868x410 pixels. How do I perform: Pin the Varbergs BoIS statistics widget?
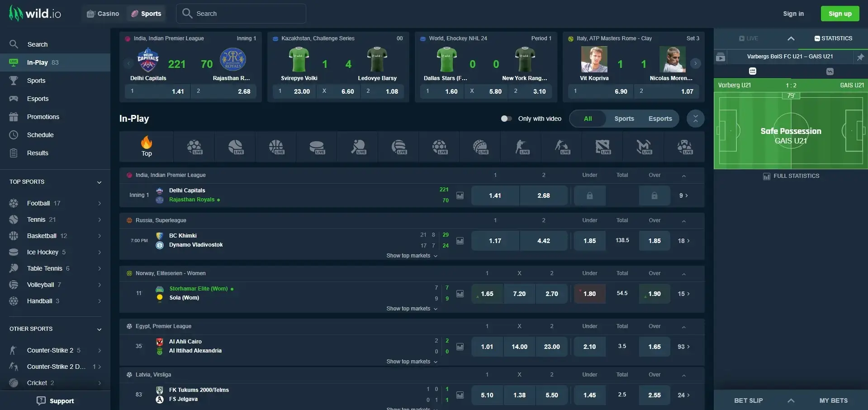click(x=861, y=57)
